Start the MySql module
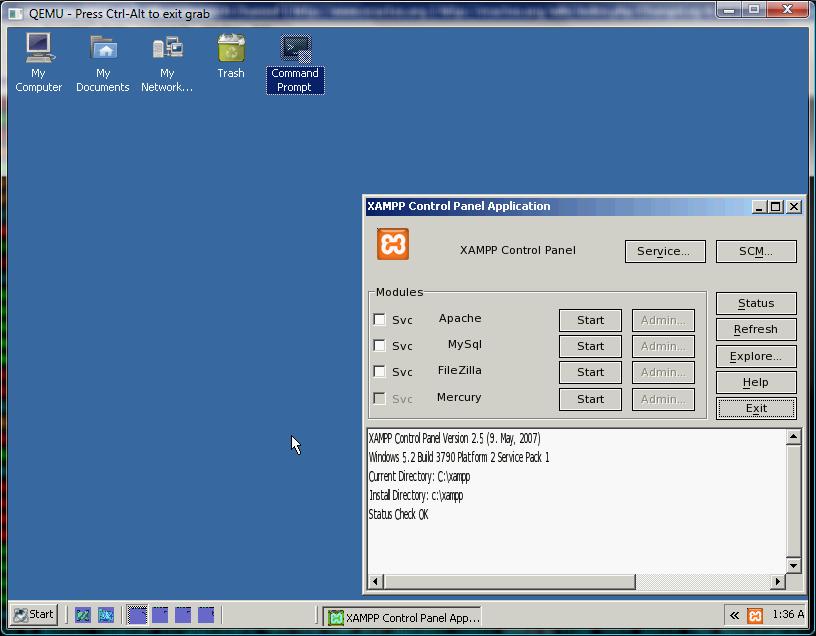 590,346
